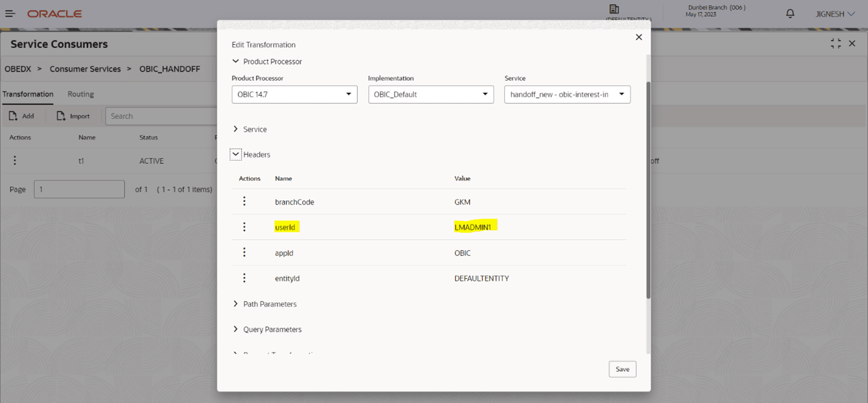Open actions menu for appId header

[x=244, y=252]
